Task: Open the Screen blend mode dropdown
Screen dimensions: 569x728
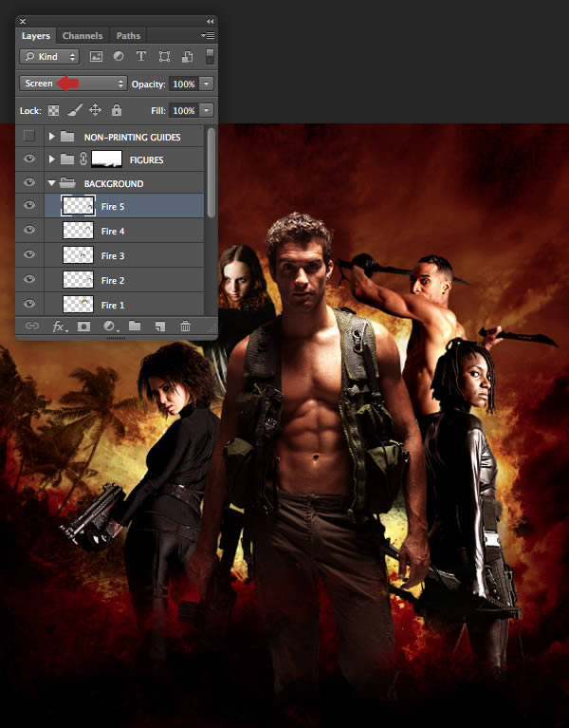Action: (x=73, y=84)
